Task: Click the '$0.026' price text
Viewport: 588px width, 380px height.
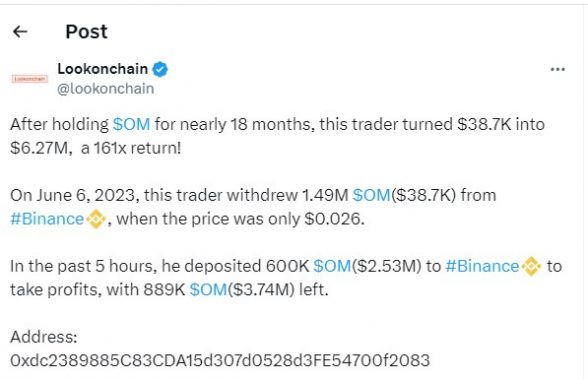Action: pos(334,219)
